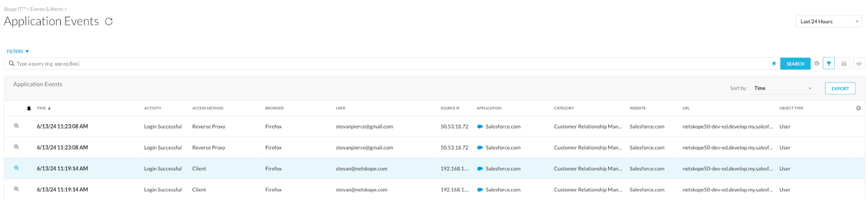Viewport: 868px width, 200px height.
Task: Click 6/13/24 11:19:14 AM in highlighted row
Action: [x=62, y=169]
